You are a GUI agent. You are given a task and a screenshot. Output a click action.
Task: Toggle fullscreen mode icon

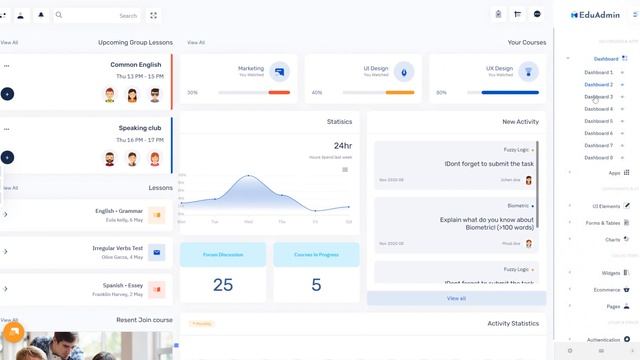(153, 16)
